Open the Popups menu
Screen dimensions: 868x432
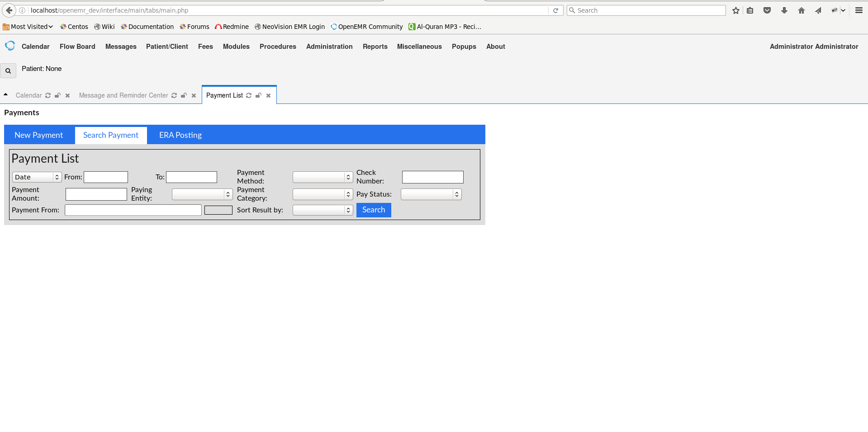tap(464, 47)
